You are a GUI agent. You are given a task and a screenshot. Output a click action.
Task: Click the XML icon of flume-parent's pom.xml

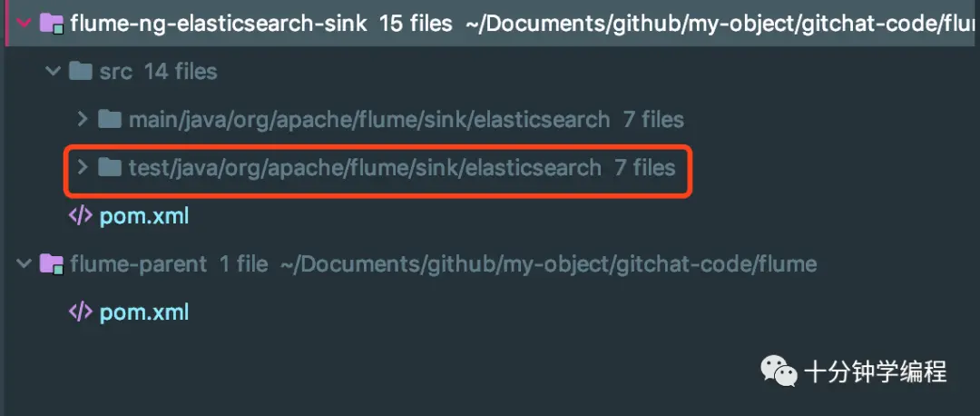81,312
